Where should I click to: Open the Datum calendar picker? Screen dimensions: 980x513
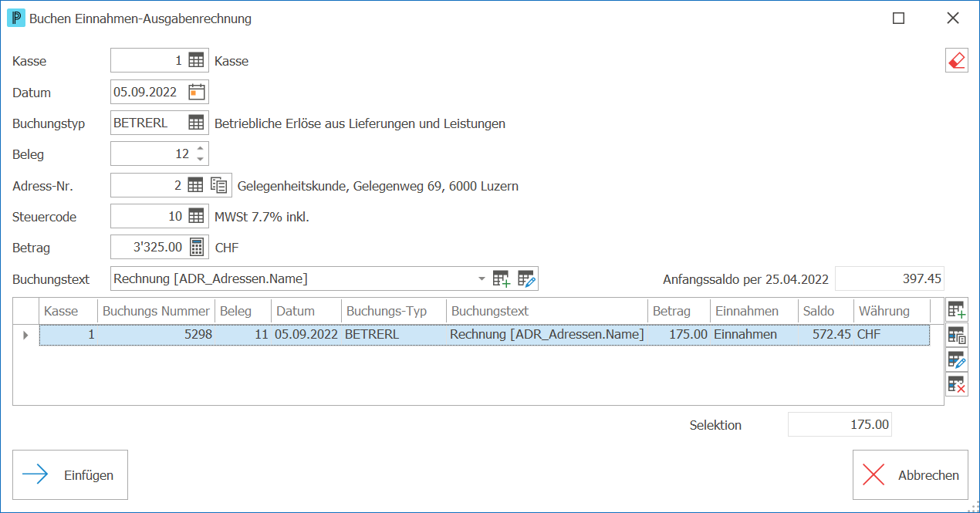pyautogui.click(x=197, y=92)
